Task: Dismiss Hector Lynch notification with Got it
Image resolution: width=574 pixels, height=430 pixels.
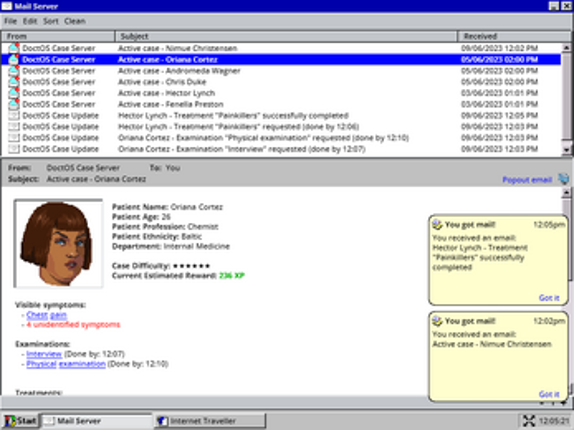Action: click(x=549, y=298)
